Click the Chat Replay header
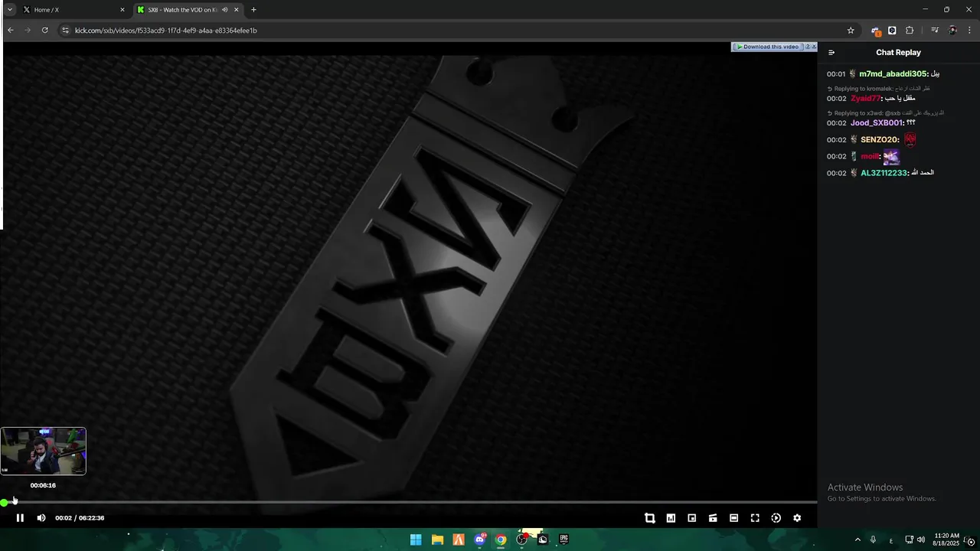Screen dimensions: 980x551 click(x=898, y=53)
